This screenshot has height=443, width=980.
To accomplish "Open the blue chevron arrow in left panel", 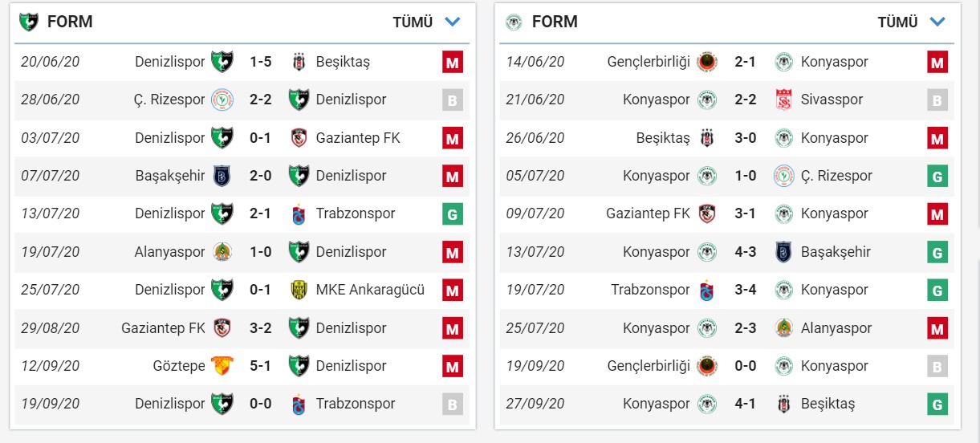I will click(453, 22).
